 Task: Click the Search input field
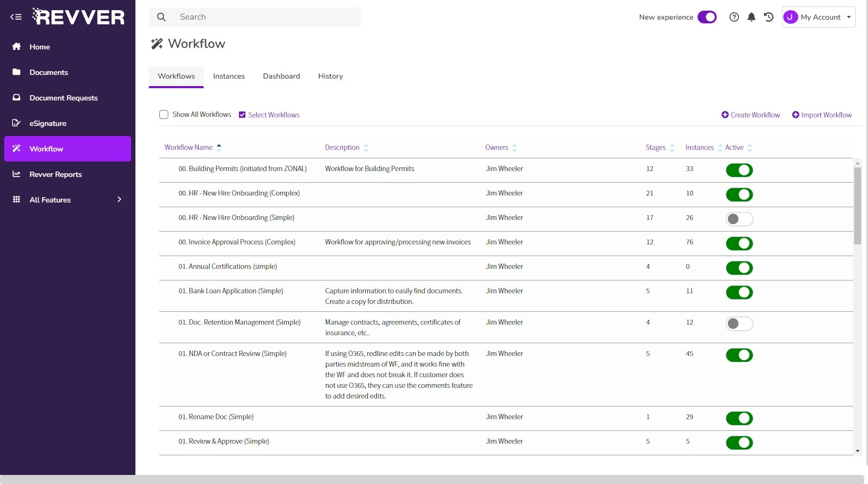point(255,17)
